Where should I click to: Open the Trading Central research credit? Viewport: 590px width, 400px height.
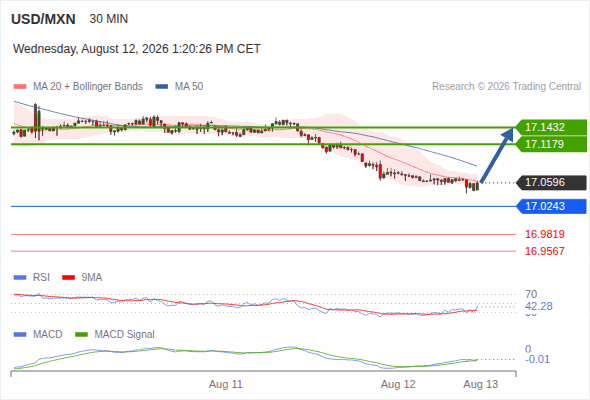click(506, 87)
